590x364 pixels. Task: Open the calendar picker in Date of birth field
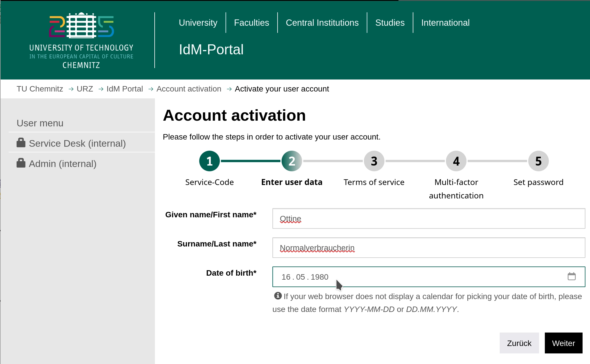pyautogui.click(x=572, y=277)
